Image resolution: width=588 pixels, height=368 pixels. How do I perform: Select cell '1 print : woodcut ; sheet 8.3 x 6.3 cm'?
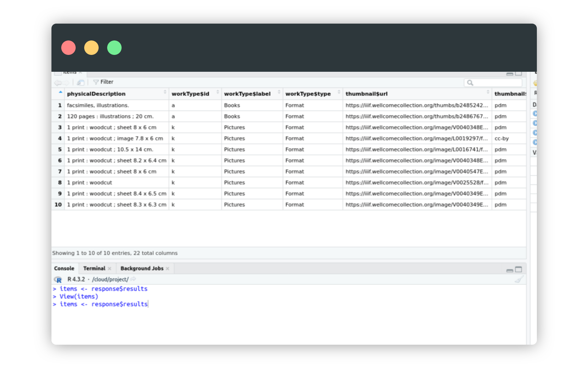click(117, 205)
